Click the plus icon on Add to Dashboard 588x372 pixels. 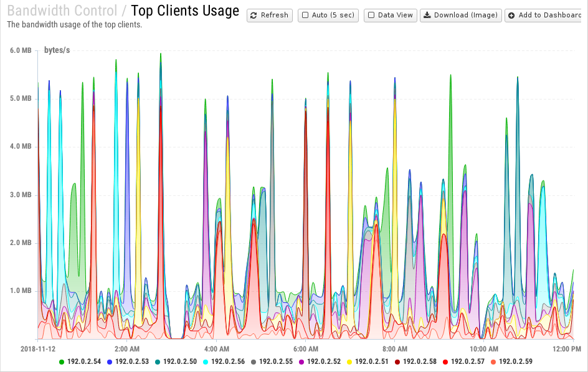click(511, 16)
